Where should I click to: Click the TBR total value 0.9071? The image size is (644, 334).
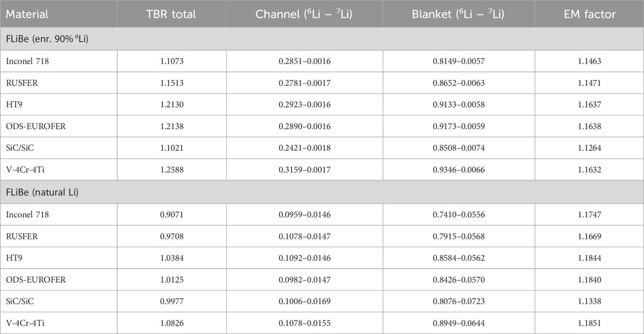point(172,215)
